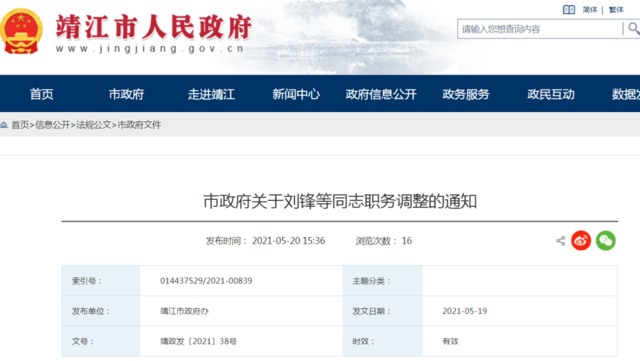Open the 政务服务 navigation item
Viewport: 640px width, 361px height.
click(466, 94)
